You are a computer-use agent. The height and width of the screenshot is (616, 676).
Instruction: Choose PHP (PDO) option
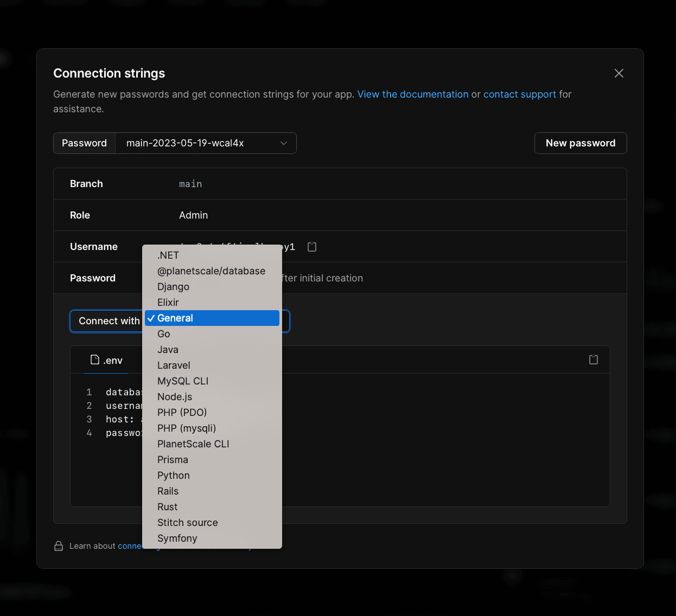pos(212,413)
